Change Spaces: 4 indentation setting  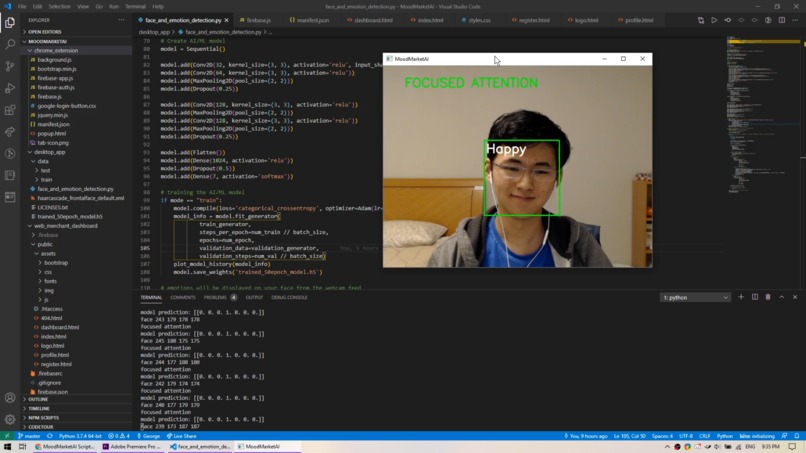(662, 436)
